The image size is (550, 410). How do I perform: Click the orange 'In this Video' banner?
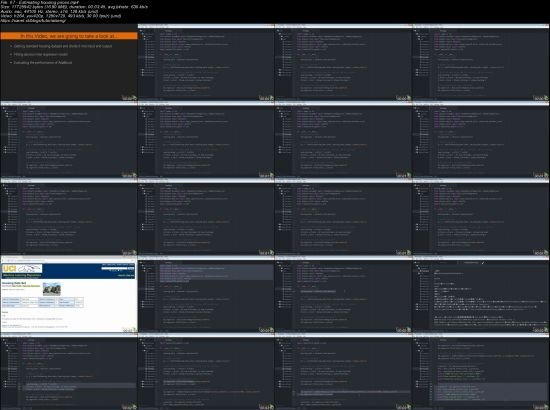click(x=69, y=36)
